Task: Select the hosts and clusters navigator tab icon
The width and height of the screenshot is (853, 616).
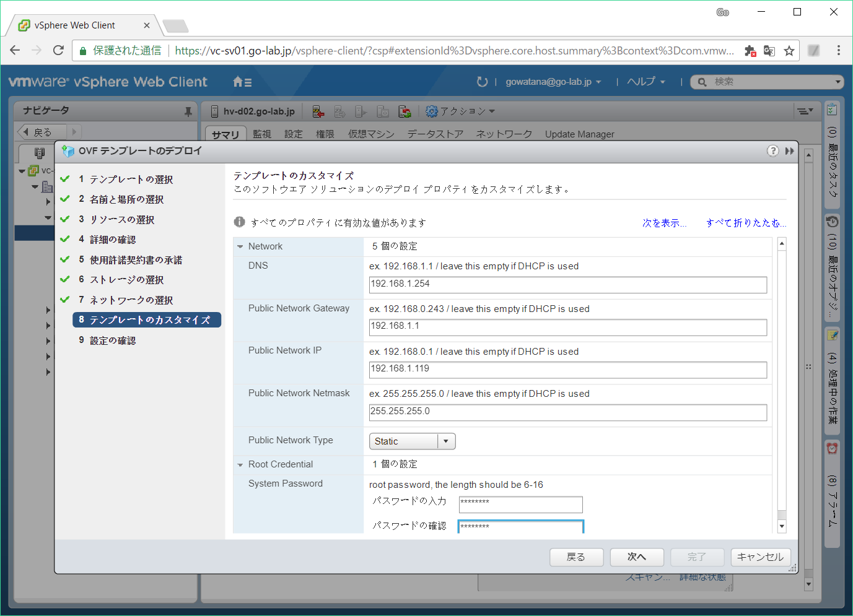Action: [x=40, y=152]
